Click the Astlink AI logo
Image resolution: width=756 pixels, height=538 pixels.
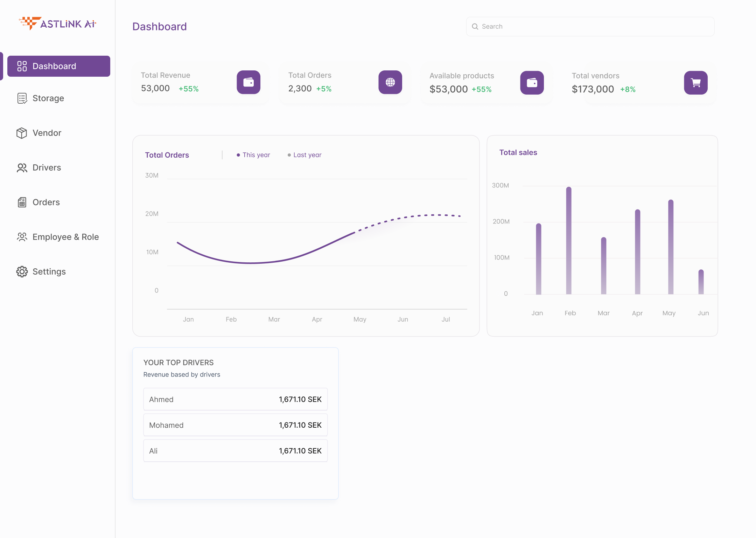click(x=57, y=23)
